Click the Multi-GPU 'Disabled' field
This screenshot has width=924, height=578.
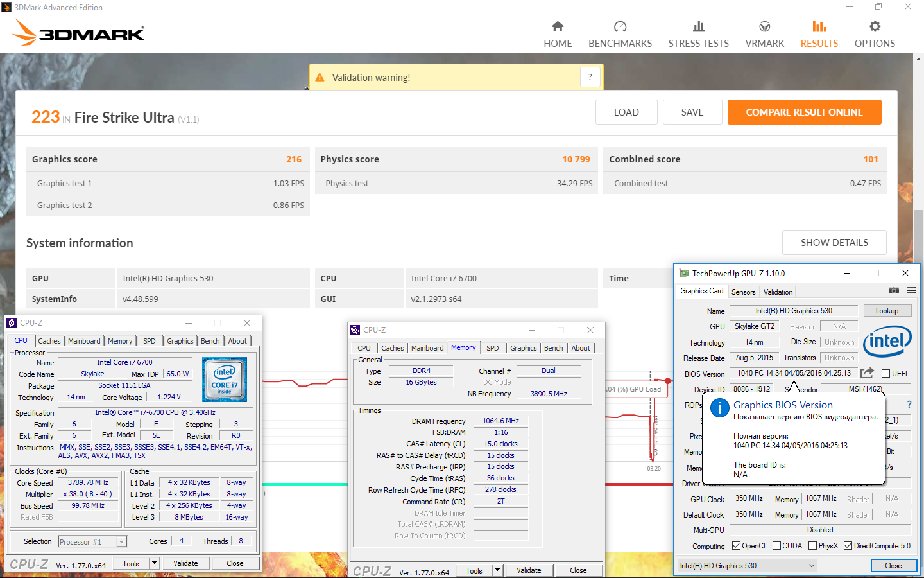coord(820,530)
